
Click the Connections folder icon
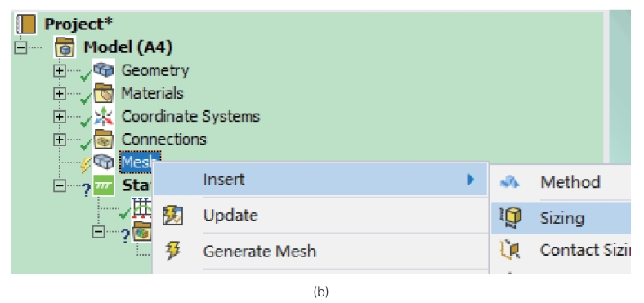pos(103,140)
